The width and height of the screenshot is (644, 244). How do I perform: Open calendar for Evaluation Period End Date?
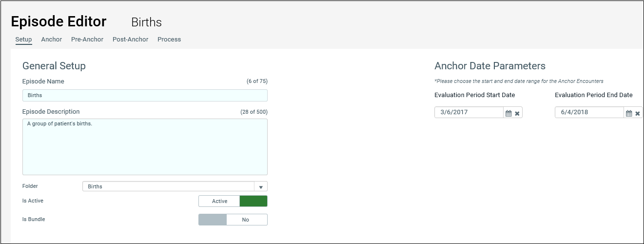[x=629, y=113]
